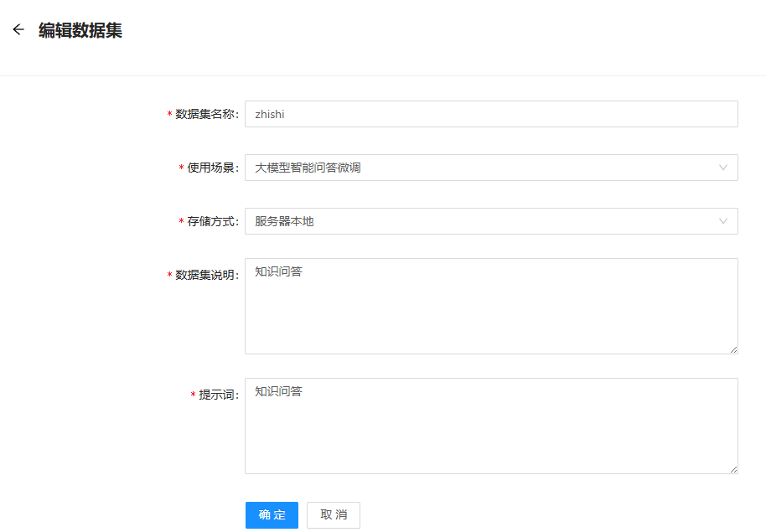The image size is (766, 532).
Task: Click the 提示词 field label
Action: click(x=218, y=395)
